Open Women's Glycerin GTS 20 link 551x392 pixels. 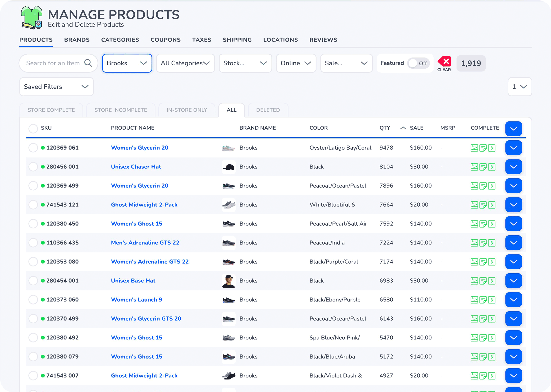[x=146, y=318]
